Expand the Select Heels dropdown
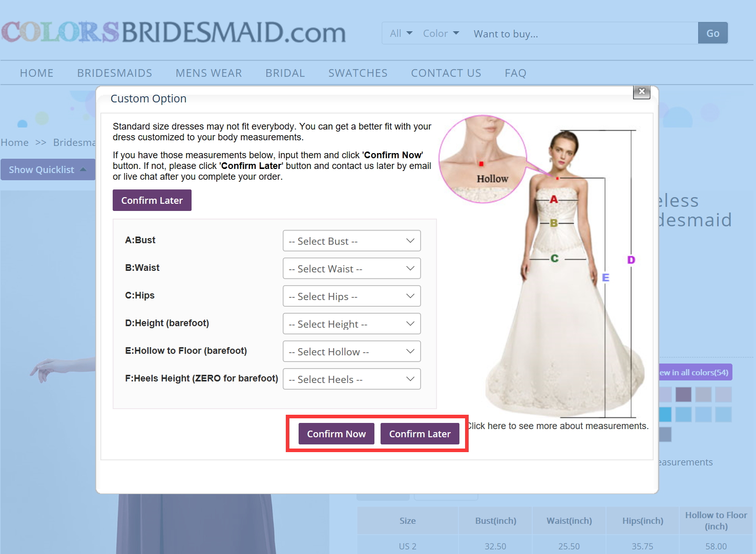Image resolution: width=756 pixels, height=554 pixels. (351, 379)
